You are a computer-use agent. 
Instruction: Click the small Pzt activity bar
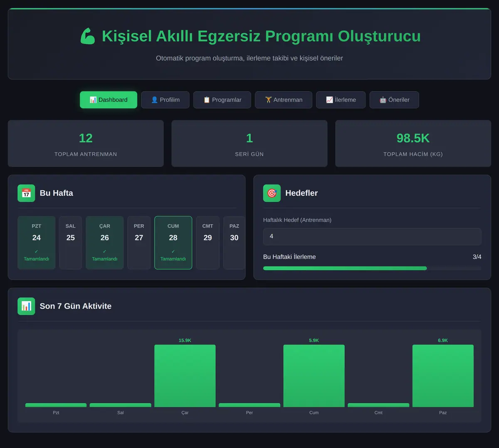click(56, 405)
